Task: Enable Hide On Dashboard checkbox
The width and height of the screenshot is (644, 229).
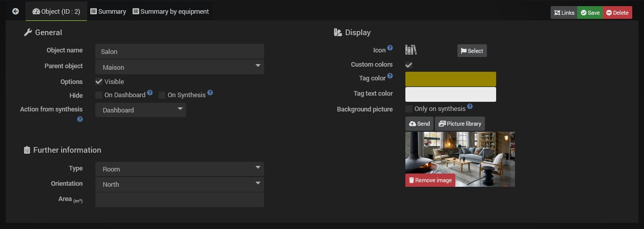Action: 99,95
